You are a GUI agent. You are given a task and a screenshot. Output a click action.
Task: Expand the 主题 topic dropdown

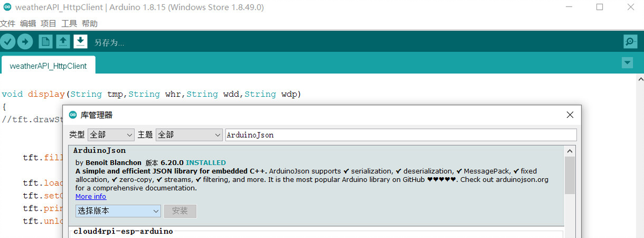[x=189, y=135]
